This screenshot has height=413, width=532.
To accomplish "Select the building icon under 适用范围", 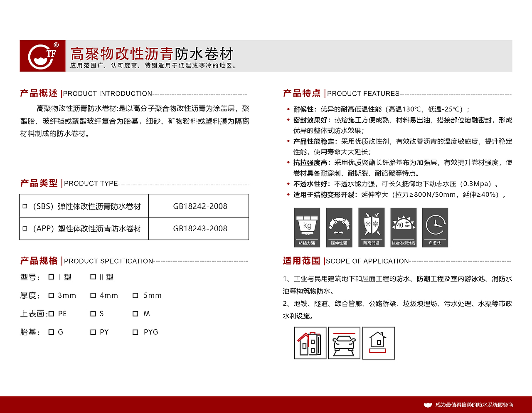I will point(310,343).
